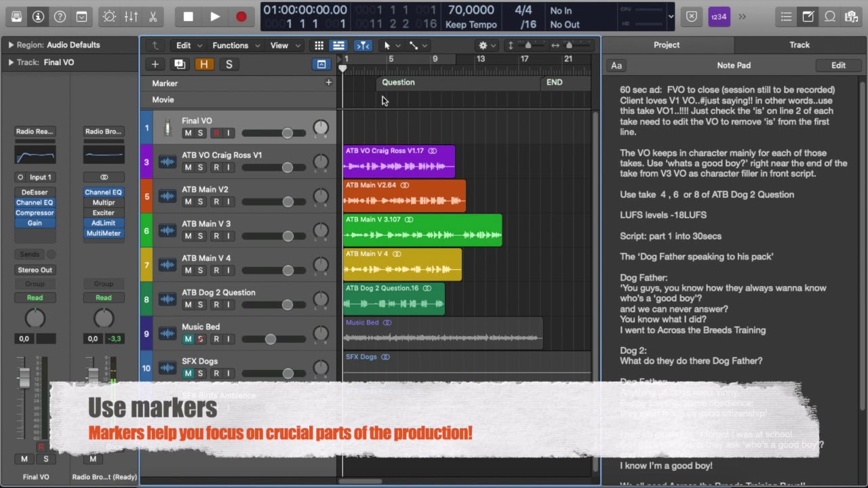The height and width of the screenshot is (488, 868).
Task: Start recording with the Record button
Action: pyautogui.click(x=241, y=17)
